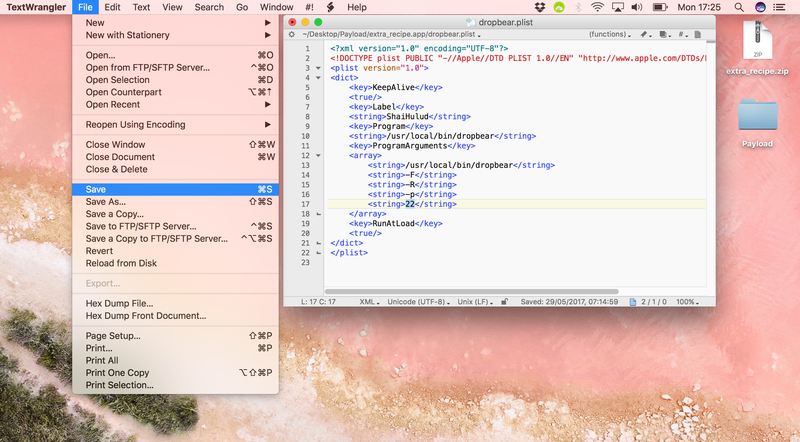The image size is (800, 442).
Task: Click the green cloud icon in the menu bar
Action: coord(559,7)
